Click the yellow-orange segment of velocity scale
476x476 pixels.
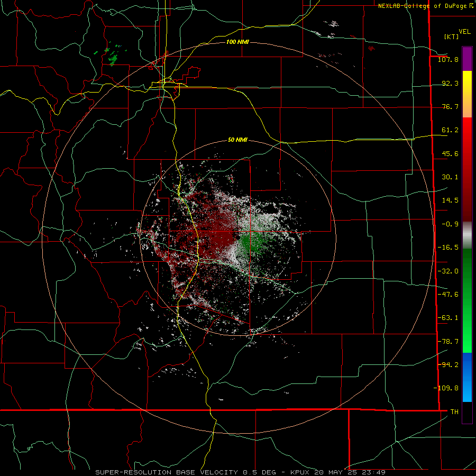point(467,94)
